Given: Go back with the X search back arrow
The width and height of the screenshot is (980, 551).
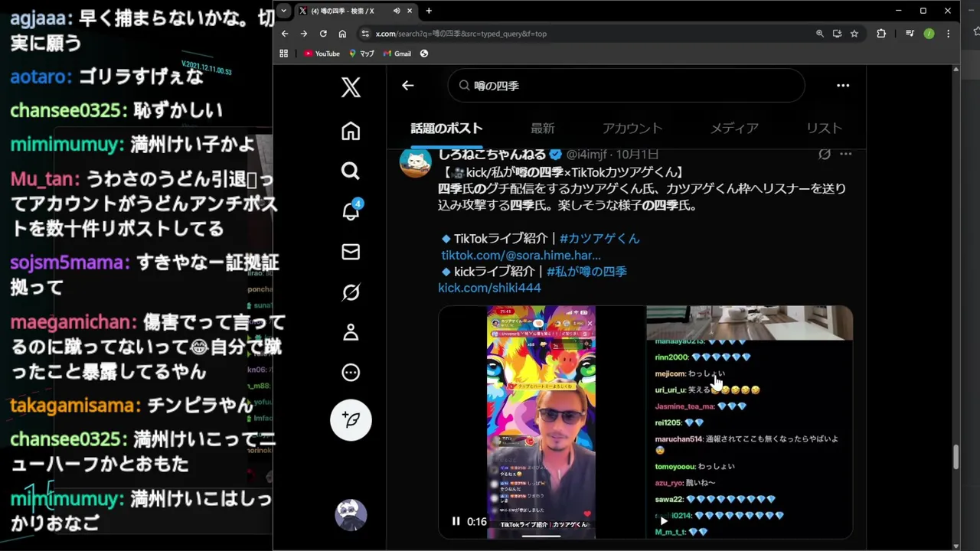Looking at the screenshot, I should pos(407,86).
